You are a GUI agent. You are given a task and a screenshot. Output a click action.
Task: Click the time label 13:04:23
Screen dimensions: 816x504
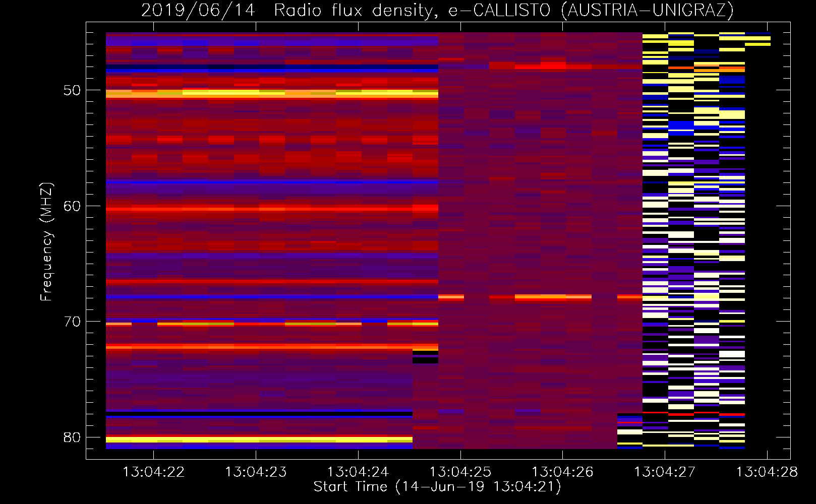pos(256,472)
